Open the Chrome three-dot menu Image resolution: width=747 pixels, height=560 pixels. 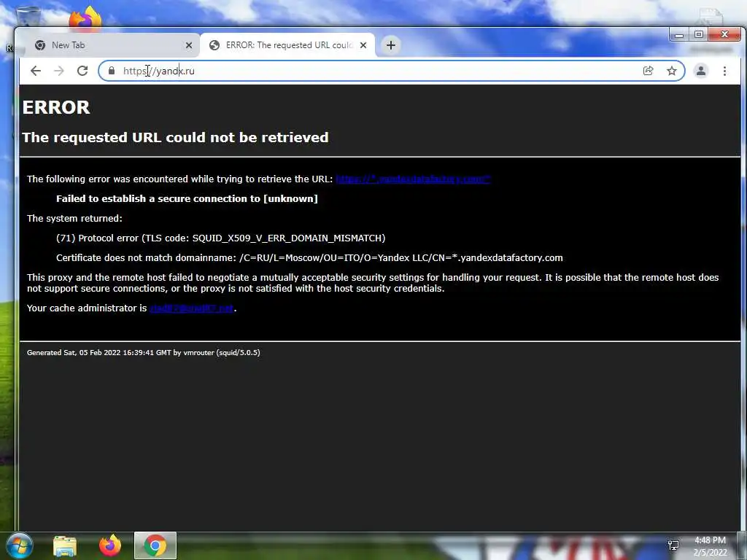coord(724,71)
